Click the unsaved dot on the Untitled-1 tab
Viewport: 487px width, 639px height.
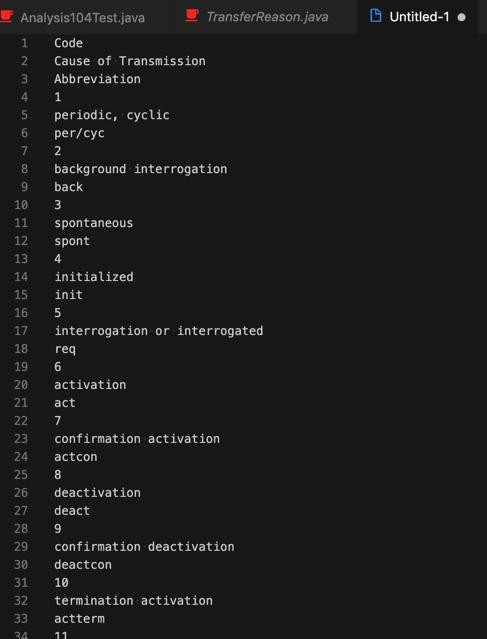462,18
